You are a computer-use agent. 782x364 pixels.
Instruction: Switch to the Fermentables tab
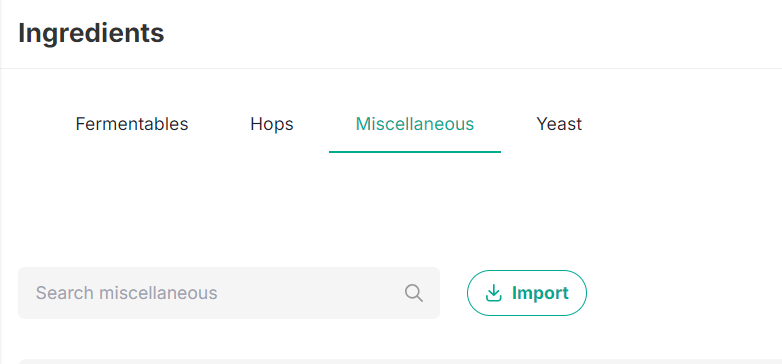tap(132, 124)
